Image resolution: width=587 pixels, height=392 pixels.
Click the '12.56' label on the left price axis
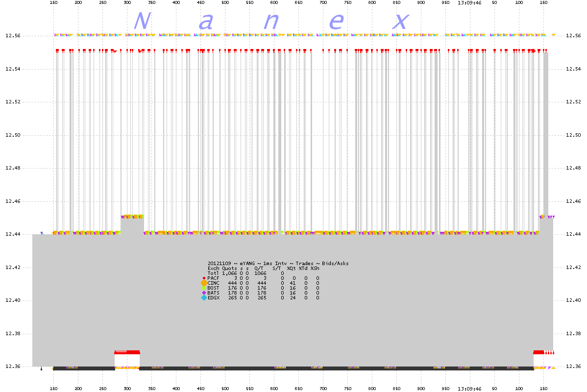coord(13,36)
